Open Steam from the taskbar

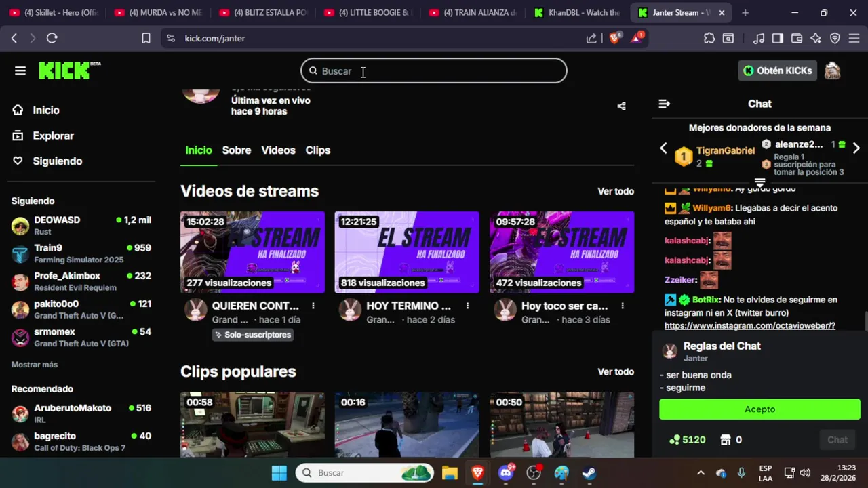click(x=589, y=472)
